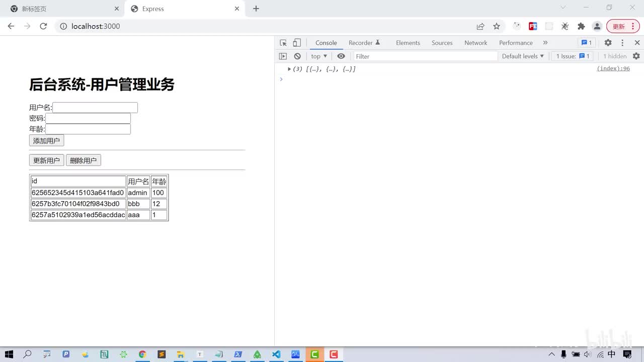
Task: Switch to the 新标签页 browser tab
Action: 64,9
